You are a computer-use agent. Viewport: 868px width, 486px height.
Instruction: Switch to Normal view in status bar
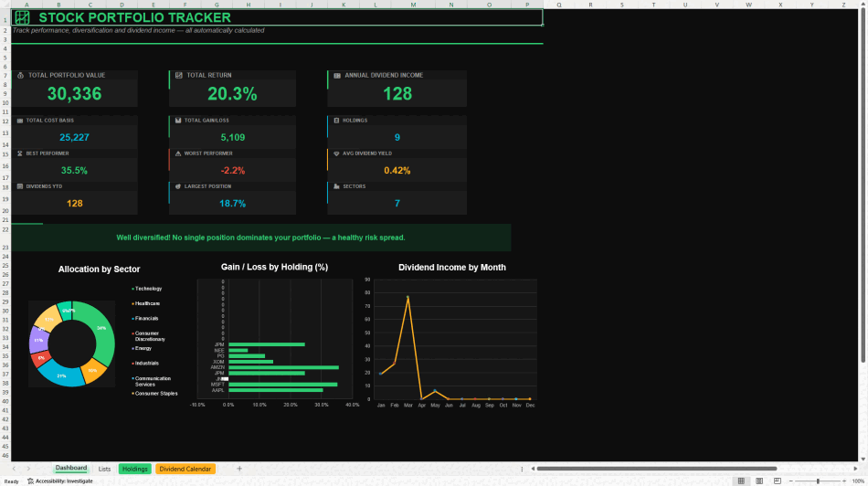741,481
